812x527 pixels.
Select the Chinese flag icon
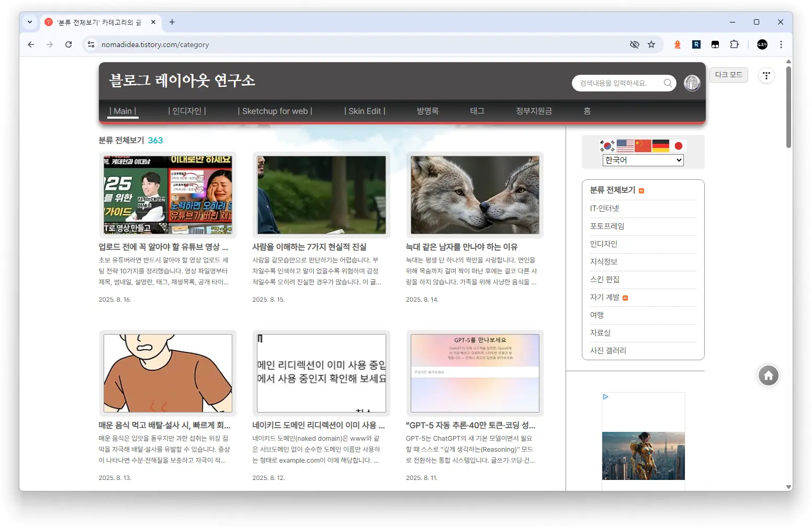tap(642, 145)
